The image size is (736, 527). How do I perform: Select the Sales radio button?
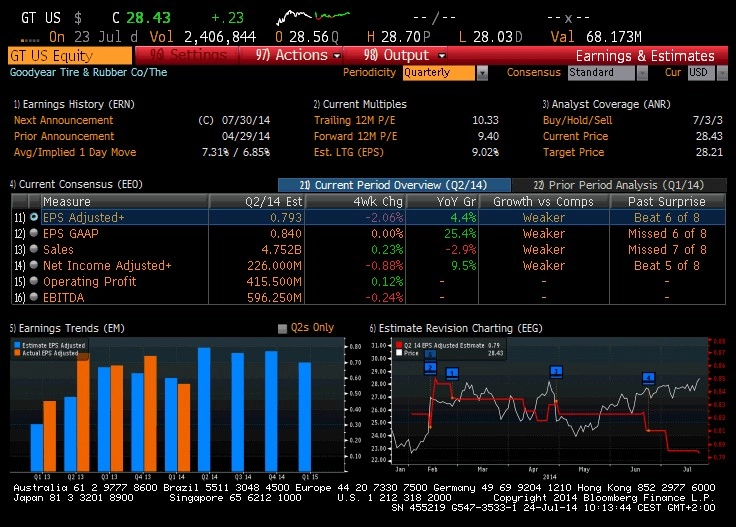coord(34,249)
